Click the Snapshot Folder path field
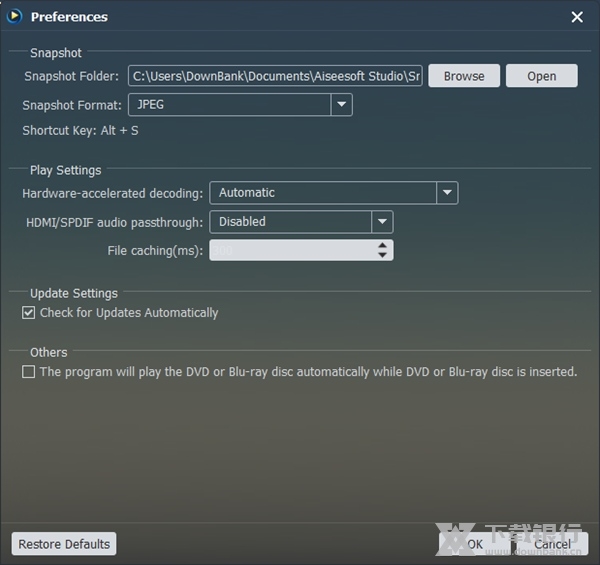 pyautogui.click(x=275, y=76)
